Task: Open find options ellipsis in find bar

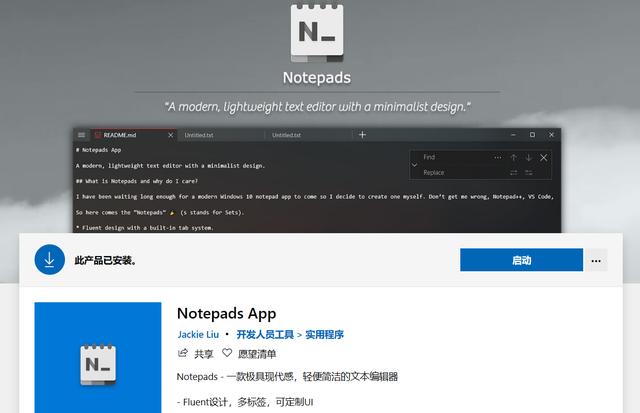Action: point(498,158)
